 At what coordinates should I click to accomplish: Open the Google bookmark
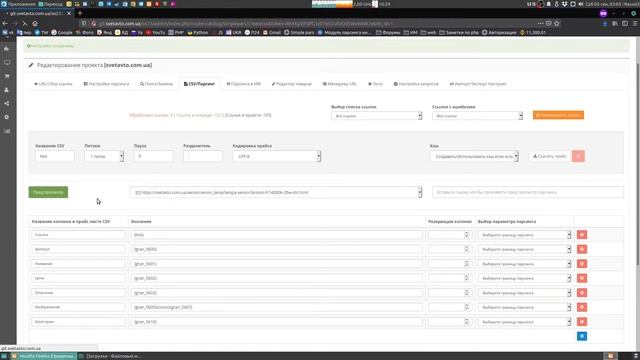[62, 32]
